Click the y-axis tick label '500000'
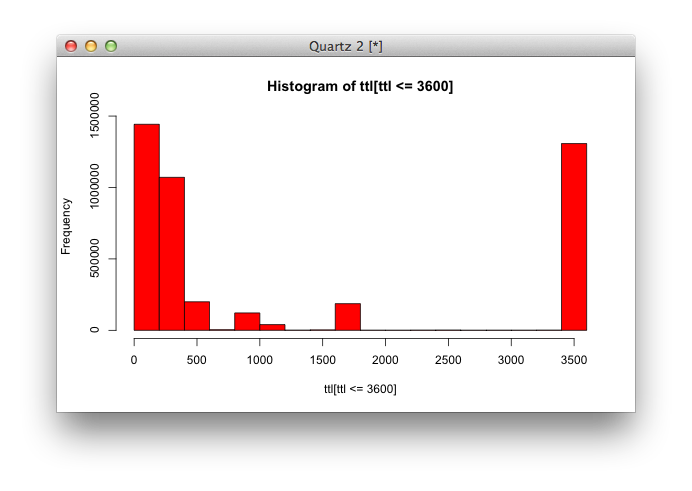This screenshot has width=692, height=491. (x=94, y=258)
